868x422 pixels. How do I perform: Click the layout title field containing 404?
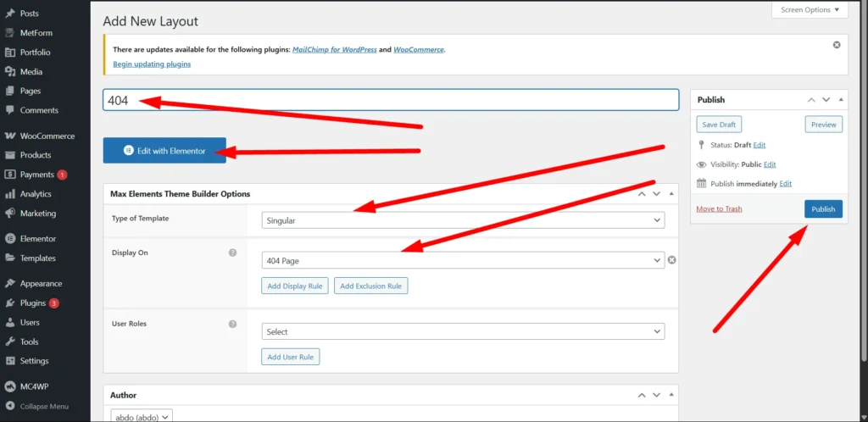point(390,100)
